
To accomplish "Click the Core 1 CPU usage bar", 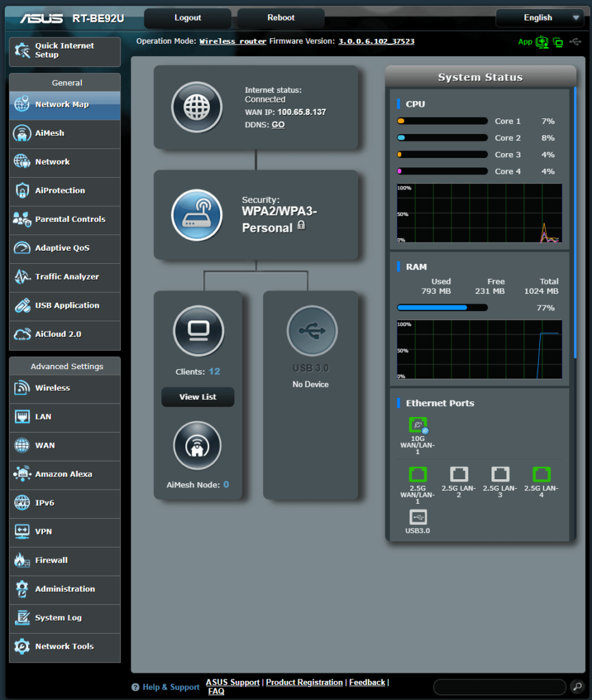I will (442, 121).
